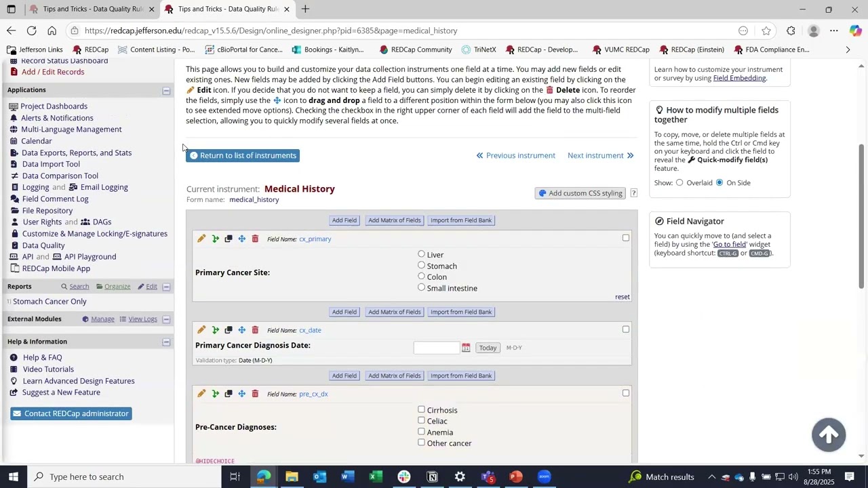Image resolution: width=868 pixels, height=488 pixels.
Task: Open Outlook from the taskbar
Action: click(x=319, y=476)
